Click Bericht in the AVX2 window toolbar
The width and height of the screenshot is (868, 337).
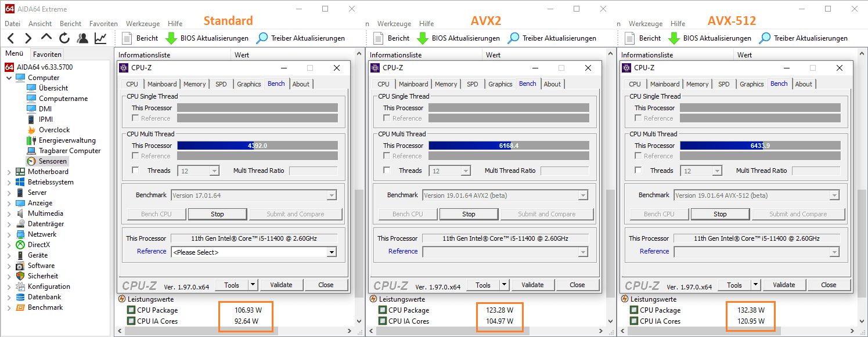pos(392,38)
